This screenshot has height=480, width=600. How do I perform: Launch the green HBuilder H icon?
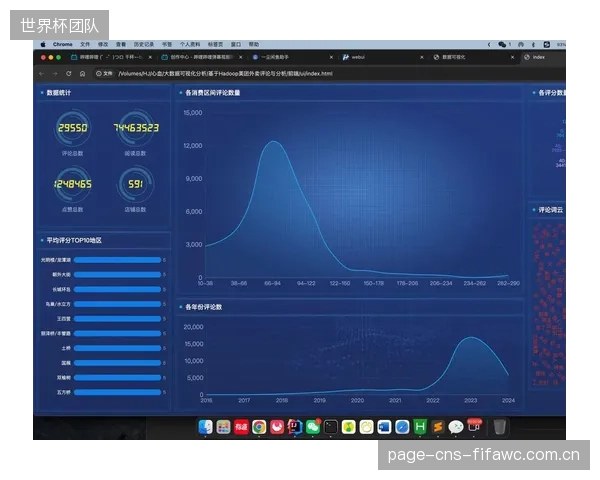420,427
